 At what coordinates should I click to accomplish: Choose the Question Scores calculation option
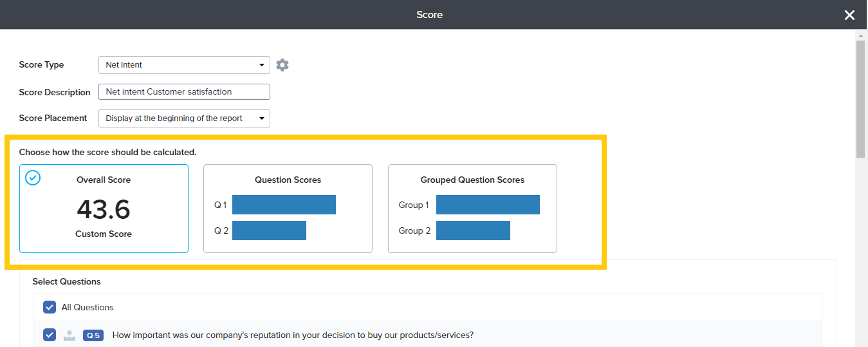click(288, 209)
